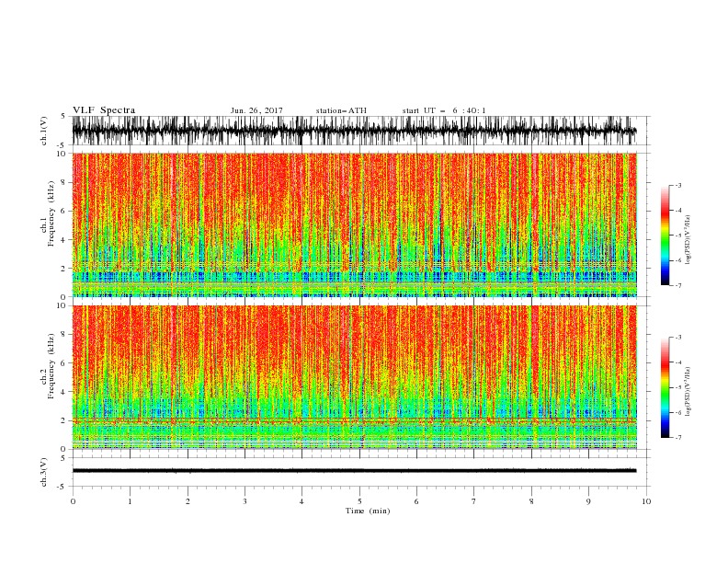
Task: Click the ch.2 spectrogram color bar
Action: coord(665,387)
